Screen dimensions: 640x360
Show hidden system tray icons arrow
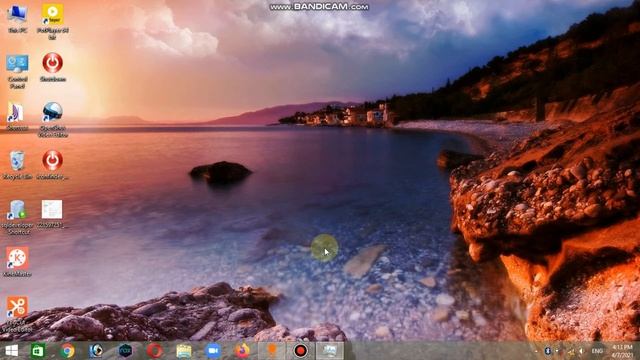[536, 351]
